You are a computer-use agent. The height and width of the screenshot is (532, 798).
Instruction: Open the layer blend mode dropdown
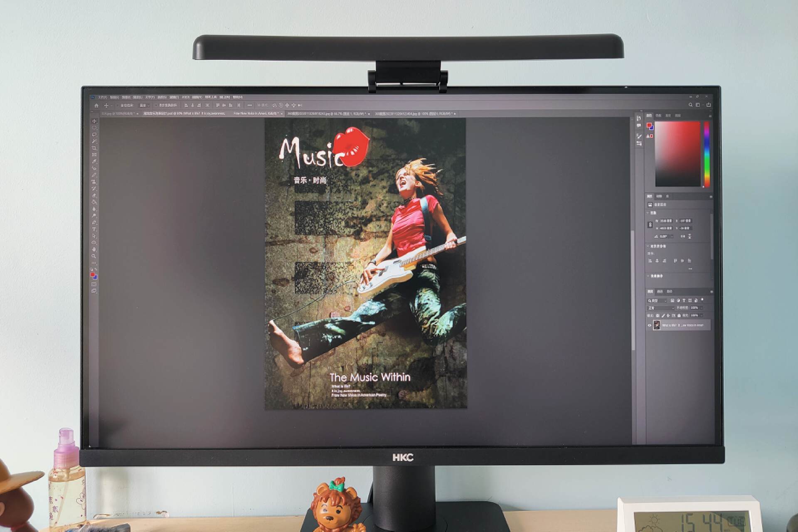click(660, 308)
